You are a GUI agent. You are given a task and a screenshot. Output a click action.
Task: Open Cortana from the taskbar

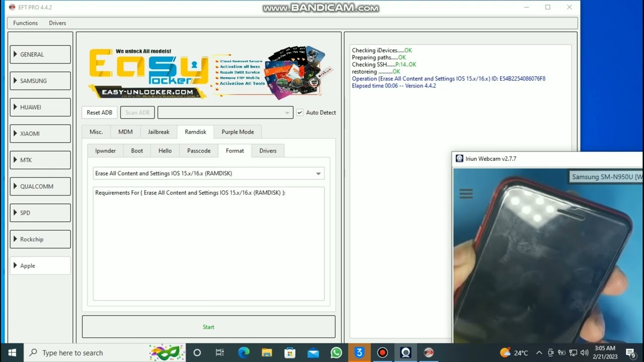click(x=197, y=352)
